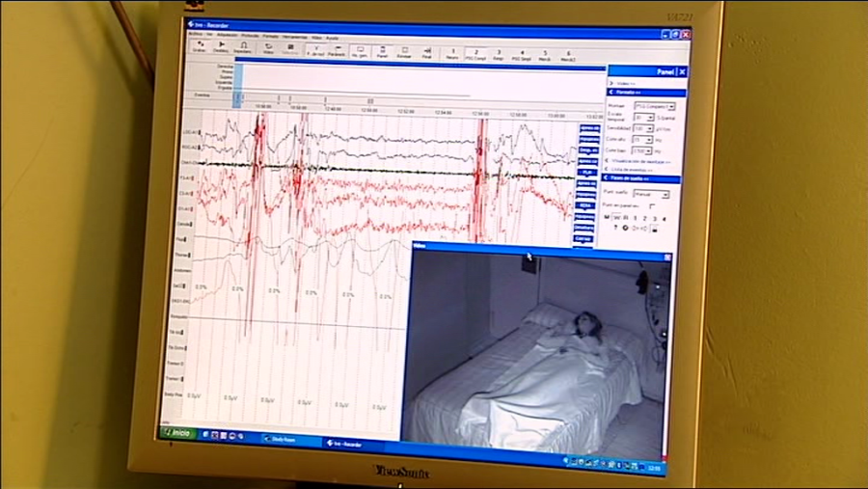The height and width of the screenshot is (489, 868).
Task: Open the Archivo menu
Action: tap(196, 36)
